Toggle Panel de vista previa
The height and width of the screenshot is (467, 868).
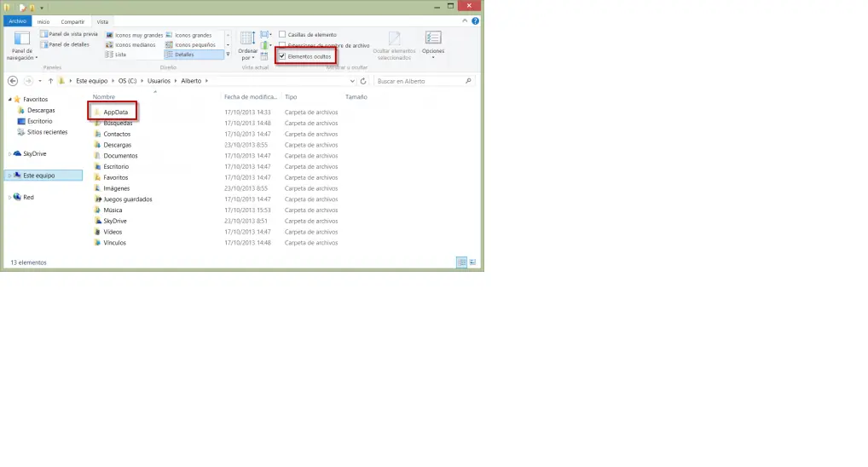point(69,34)
